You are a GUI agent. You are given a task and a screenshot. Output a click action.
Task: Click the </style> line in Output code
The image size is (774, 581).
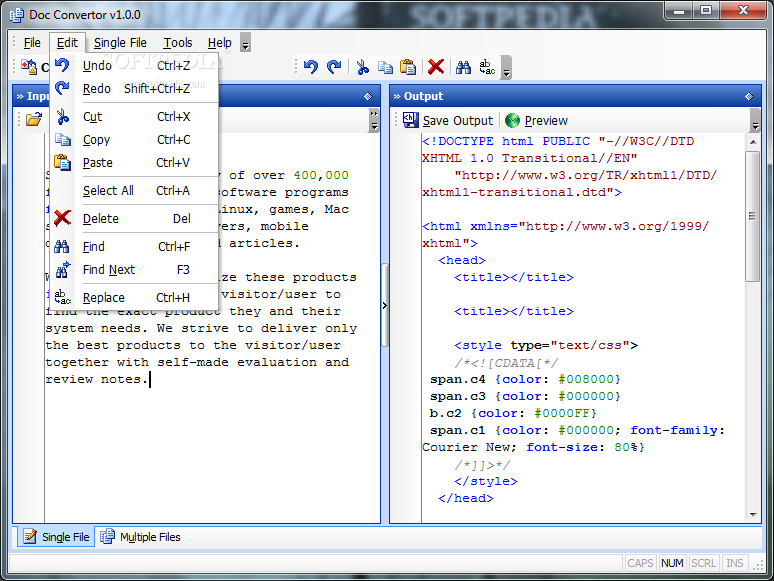[x=486, y=481]
